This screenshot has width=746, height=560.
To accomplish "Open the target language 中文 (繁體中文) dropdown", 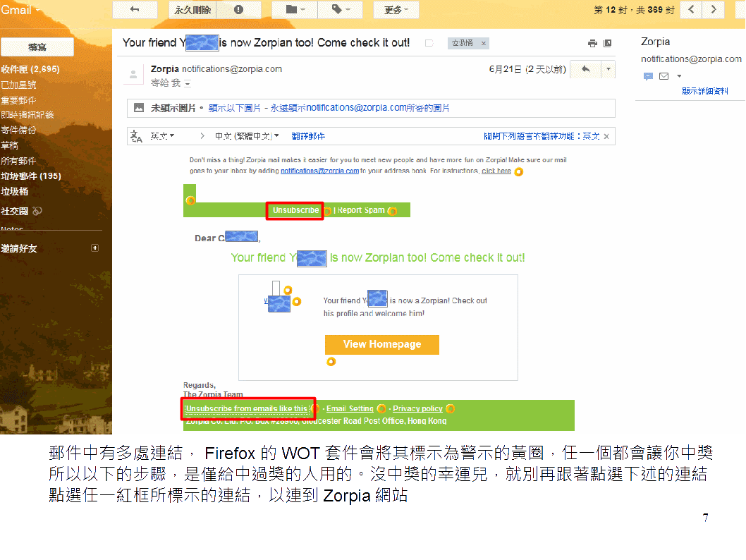I will click(x=247, y=136).
